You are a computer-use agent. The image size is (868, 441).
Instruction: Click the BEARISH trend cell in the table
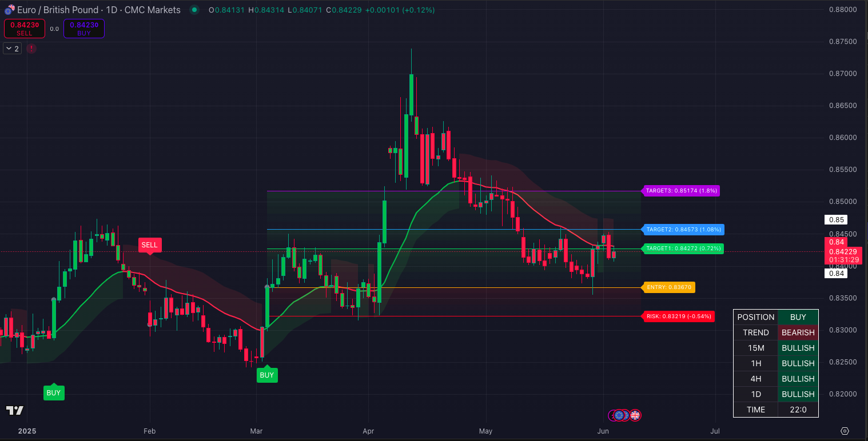tap(798, 332)
